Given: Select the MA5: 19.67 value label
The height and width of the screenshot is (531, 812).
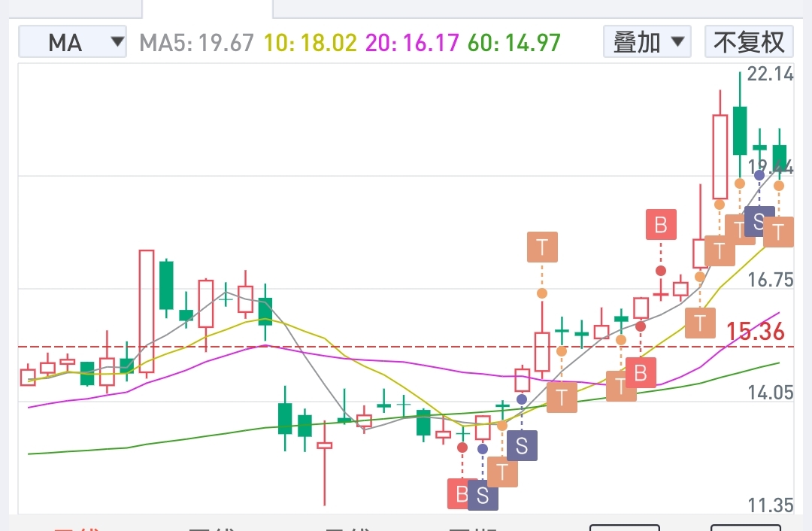Looking at the screenshot, I should point(197,43).
